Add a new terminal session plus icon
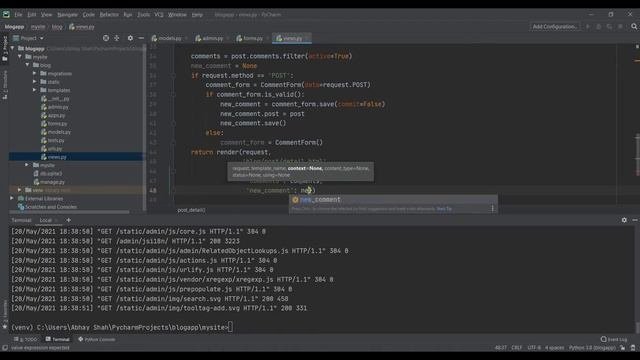Image resolution: width=640 pixels, height=360 pixels. (x=69, y=220)
